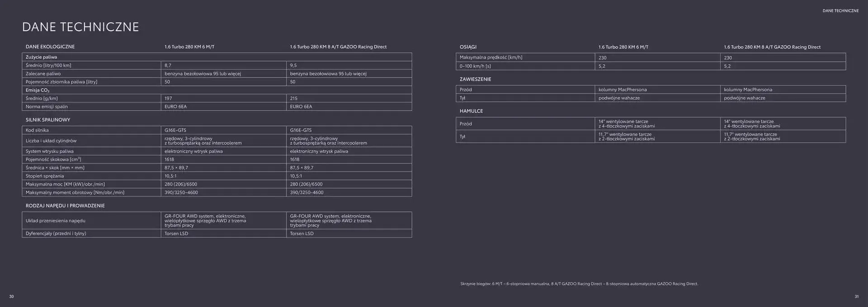
Task: Click the small top-right "DANE TECHNICZNE" header
Action: (840, 11)
